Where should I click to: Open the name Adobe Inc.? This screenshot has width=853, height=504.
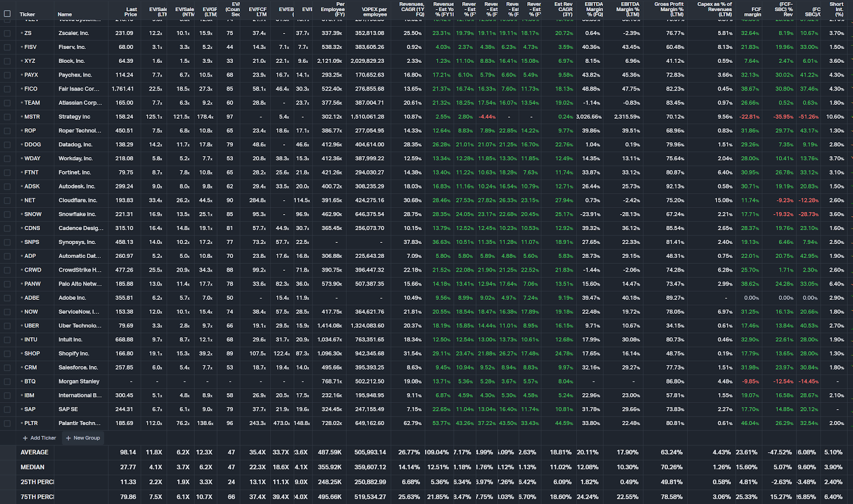click(x=72, y=298)
